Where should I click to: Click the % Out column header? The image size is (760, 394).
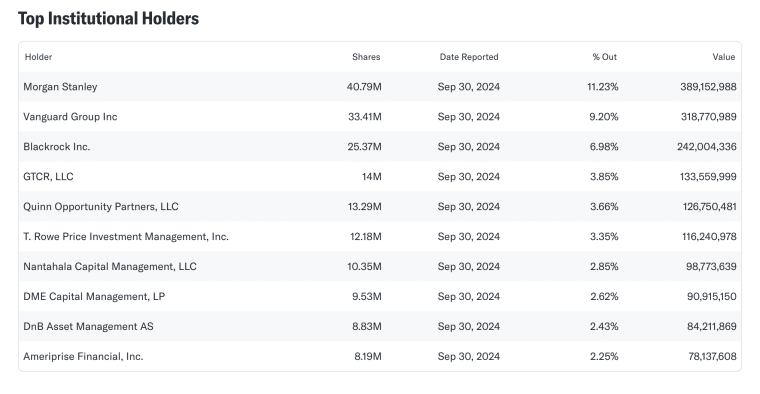604,57
